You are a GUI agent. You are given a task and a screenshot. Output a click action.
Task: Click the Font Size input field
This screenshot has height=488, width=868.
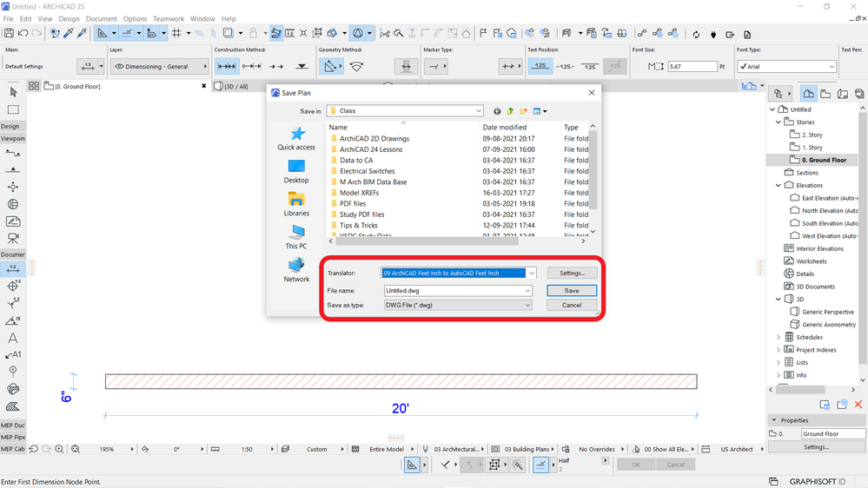[692, 66]
